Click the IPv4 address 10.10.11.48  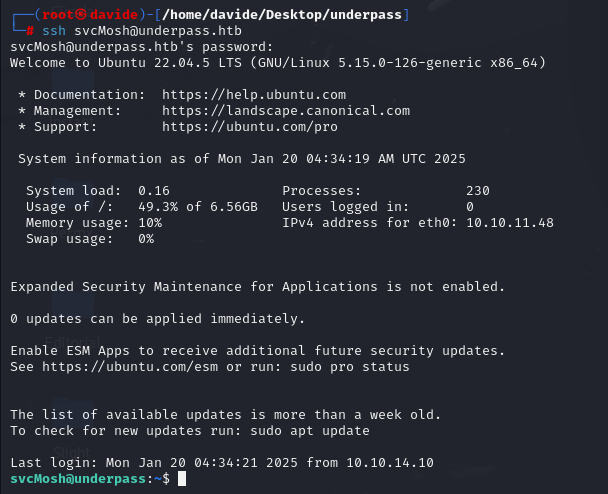point(510,223)
